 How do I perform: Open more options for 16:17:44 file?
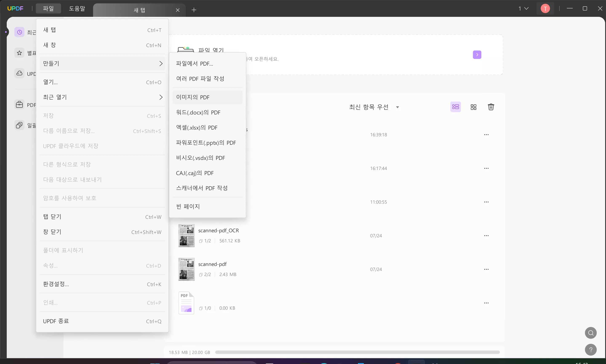(486, 168)
